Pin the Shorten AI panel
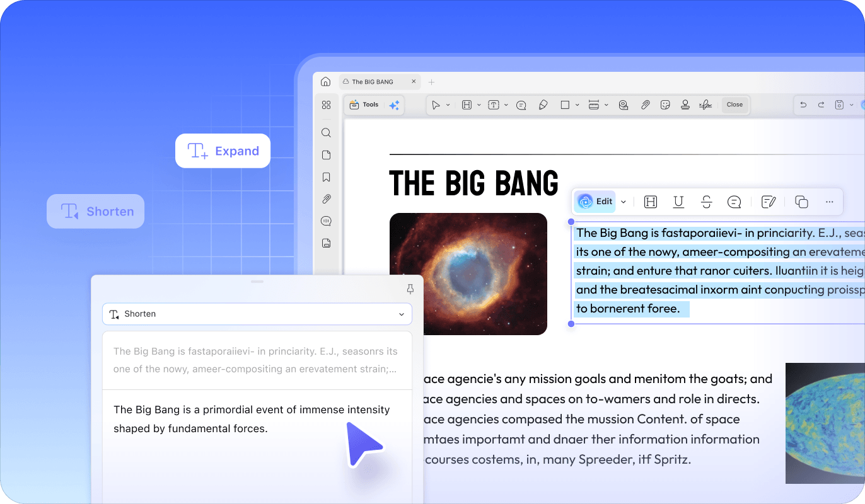Screen dimensions: 865x504 (x=410, y=289)
